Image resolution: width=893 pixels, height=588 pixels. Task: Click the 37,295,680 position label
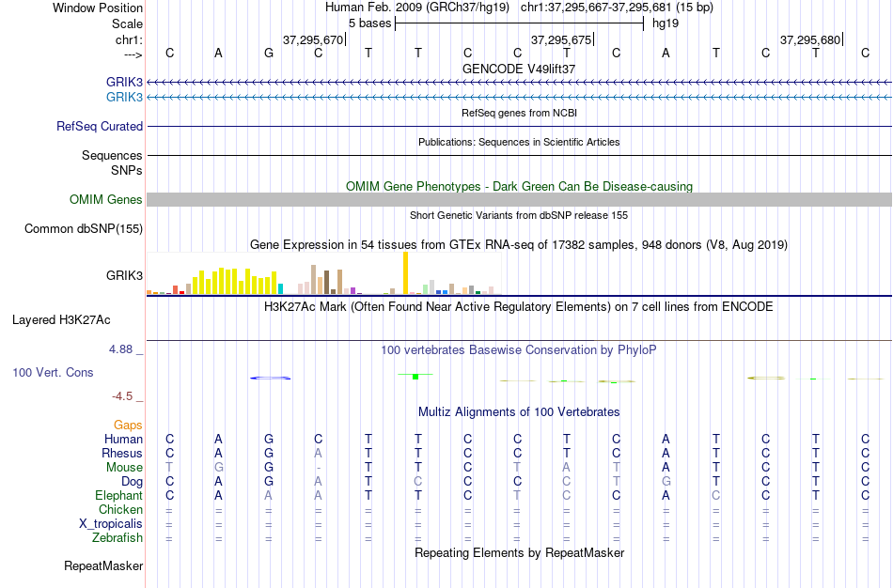810,39
